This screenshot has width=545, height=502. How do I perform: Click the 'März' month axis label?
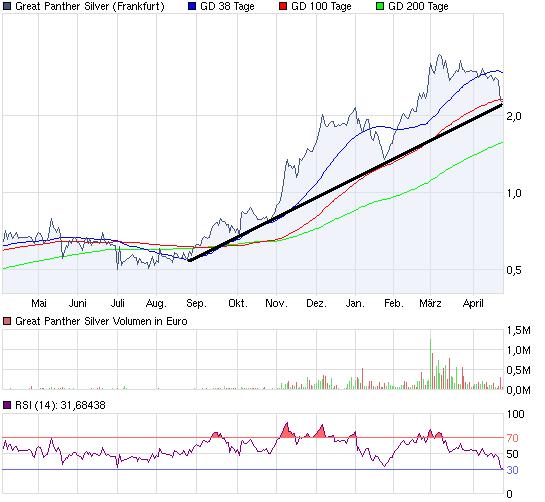tap(430, 303)
